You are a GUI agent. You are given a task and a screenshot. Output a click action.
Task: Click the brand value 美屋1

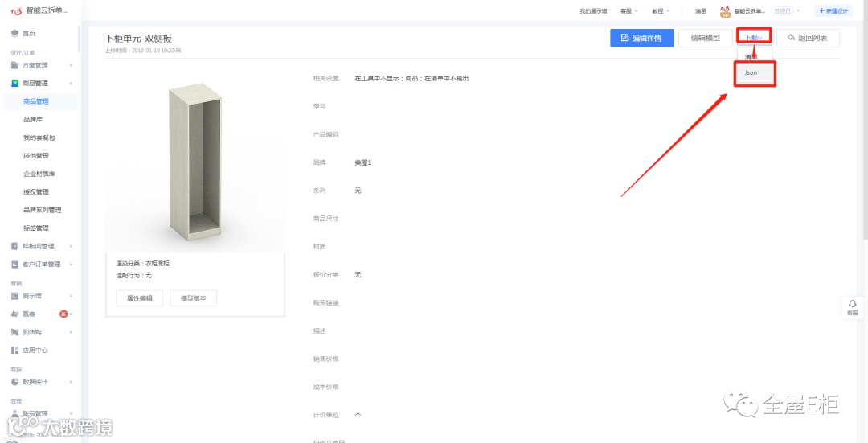pyautogui.click(x=362, y=162)
